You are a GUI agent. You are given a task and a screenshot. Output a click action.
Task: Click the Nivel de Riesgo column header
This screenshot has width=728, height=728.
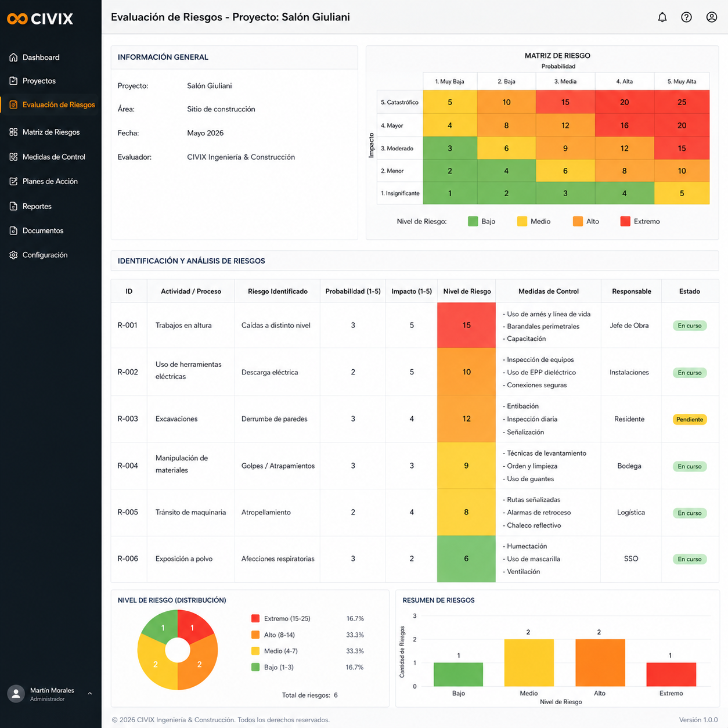[x=467, y=291]
